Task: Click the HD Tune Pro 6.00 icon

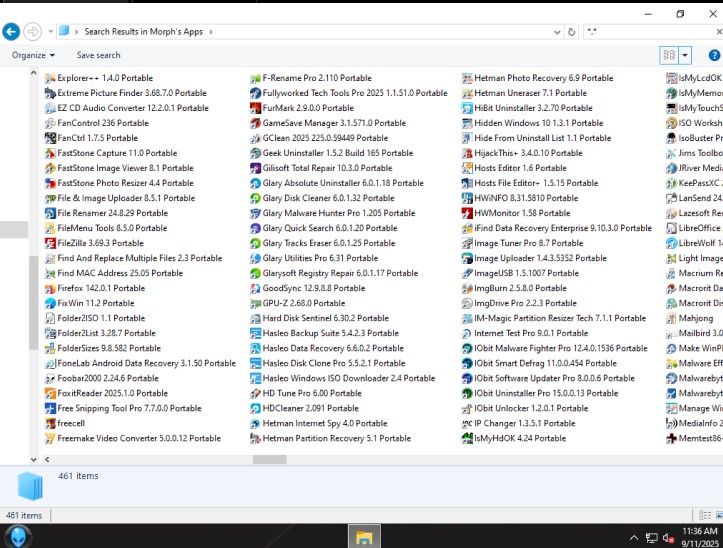Action: 255,393
